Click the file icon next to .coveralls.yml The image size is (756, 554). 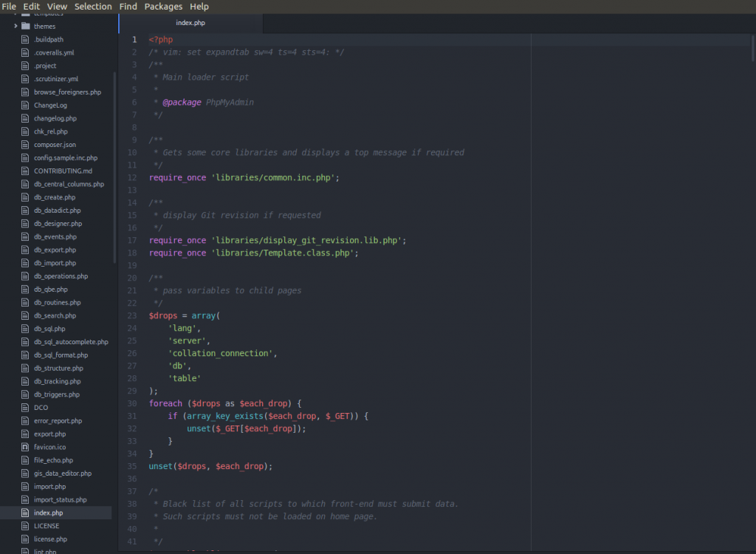[x=25, y=53]
